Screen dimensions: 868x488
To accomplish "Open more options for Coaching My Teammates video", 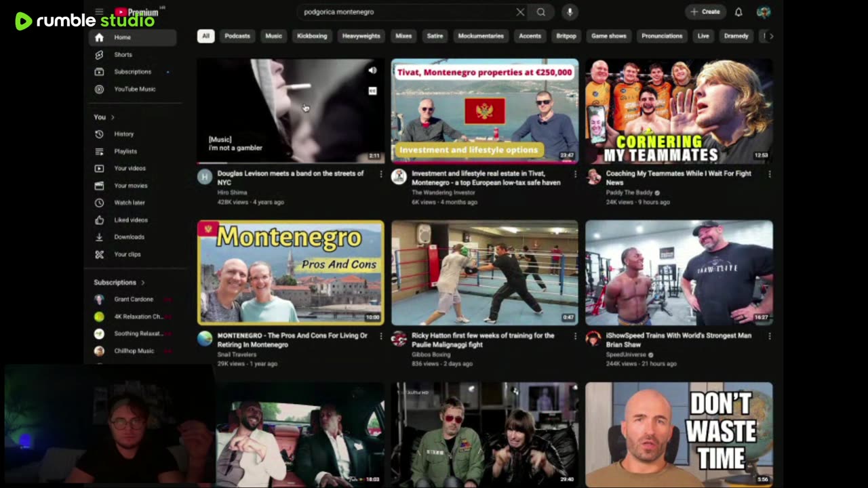I will click(x=769, y=174).
